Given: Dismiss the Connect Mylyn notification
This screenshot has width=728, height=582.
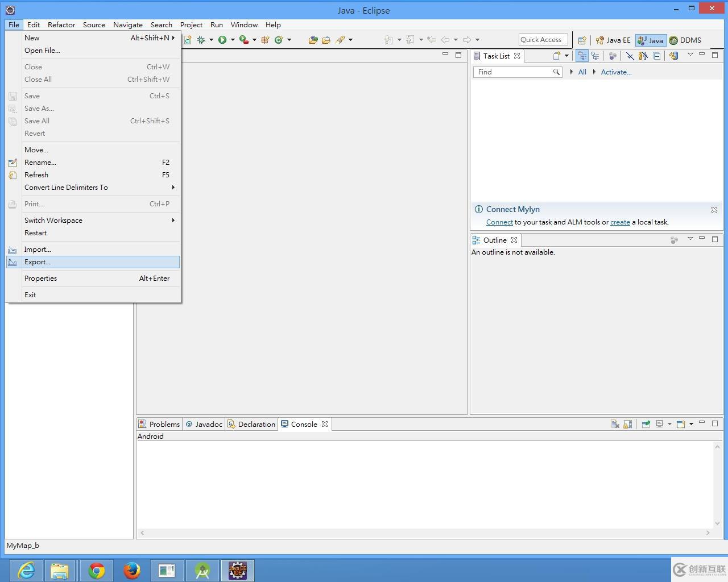Looking at the screenshot, I should tap(714, 210).
